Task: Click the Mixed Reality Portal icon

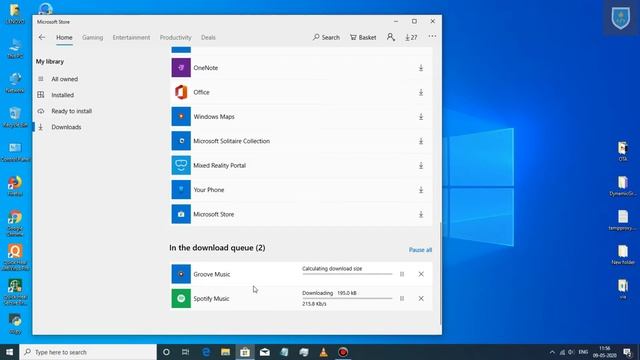Action: 181,165
